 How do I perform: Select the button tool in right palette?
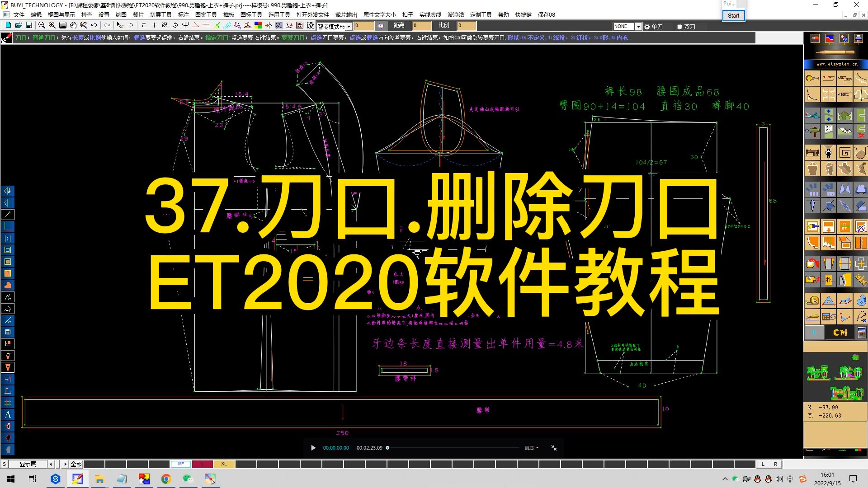(812, 78)
